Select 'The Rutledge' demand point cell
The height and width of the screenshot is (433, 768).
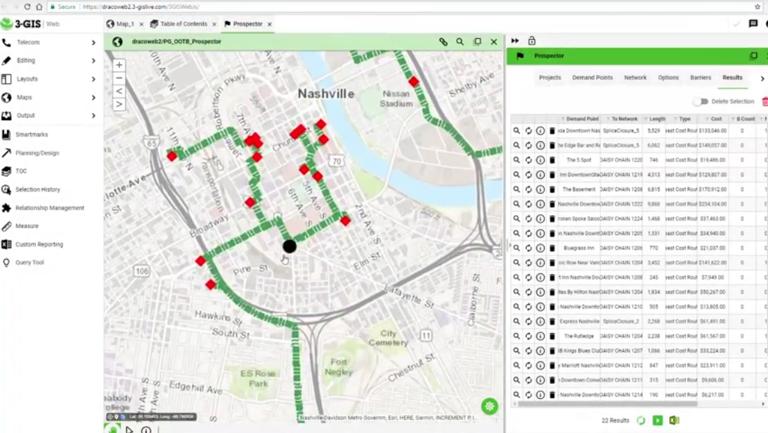pyautogui.click(x=579, y=337)
